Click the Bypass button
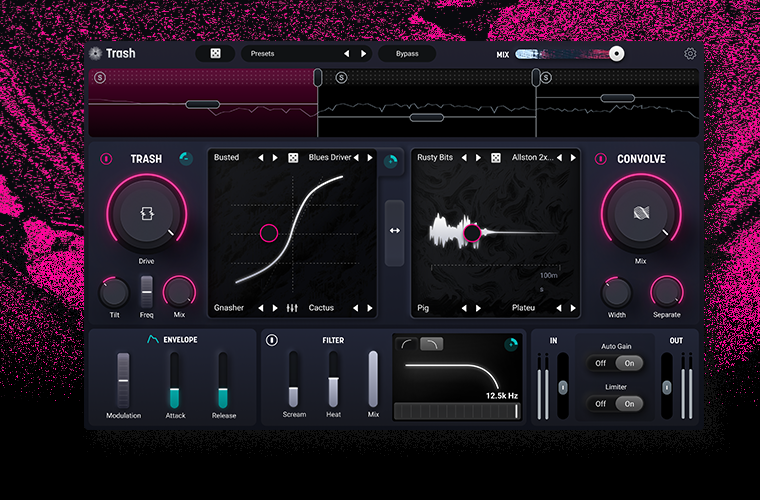760x500 pixels. click(407, 54)
